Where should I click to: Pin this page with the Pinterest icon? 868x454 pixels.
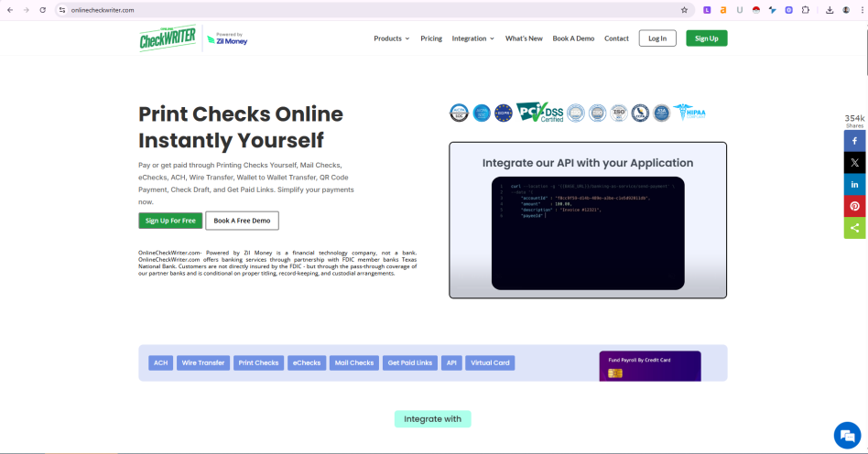coord(854,206)
